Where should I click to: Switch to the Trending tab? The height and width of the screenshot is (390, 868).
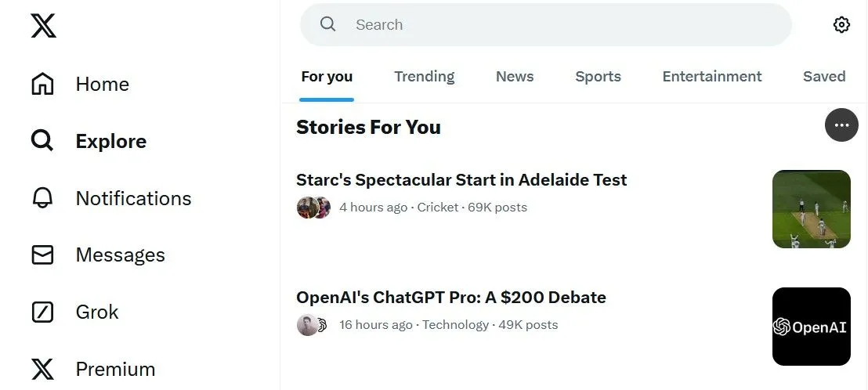point(424,76)
